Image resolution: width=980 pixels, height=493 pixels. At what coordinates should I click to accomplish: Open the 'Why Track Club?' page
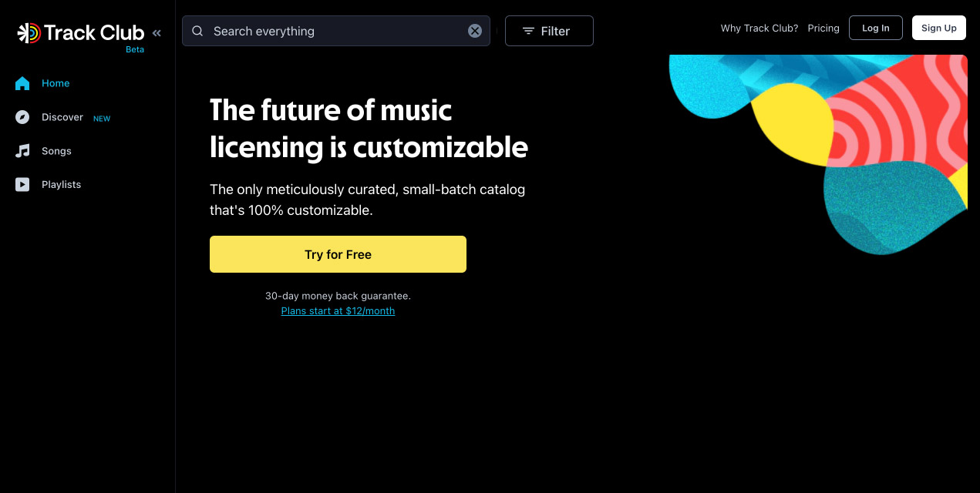click(x=759, y=29)
